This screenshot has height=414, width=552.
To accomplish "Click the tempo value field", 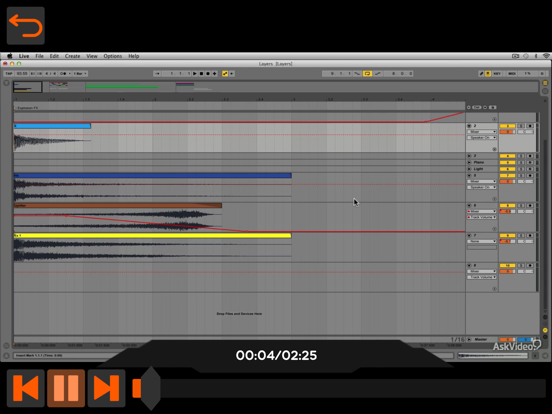I will click(x=22, y=74).
